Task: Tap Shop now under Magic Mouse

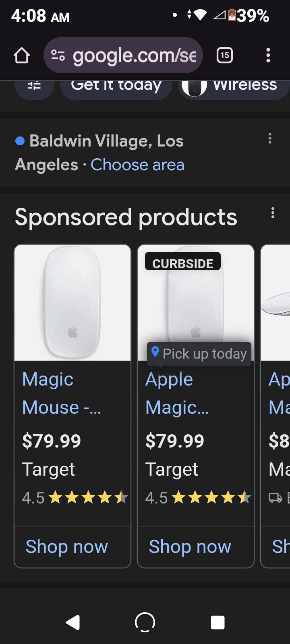Action: coord(67,546)
